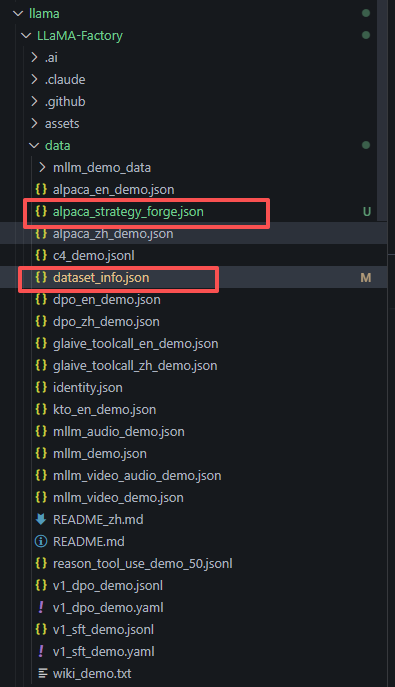This screenshot has width=395, height=687.
Task: Click info icon of README.md
Action: click(x=41, y=542)
